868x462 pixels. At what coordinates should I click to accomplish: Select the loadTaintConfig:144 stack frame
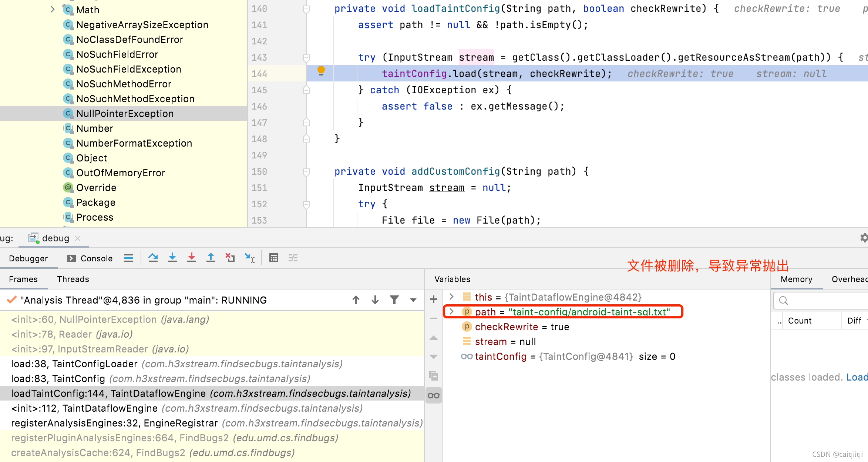tap(212, 393)
